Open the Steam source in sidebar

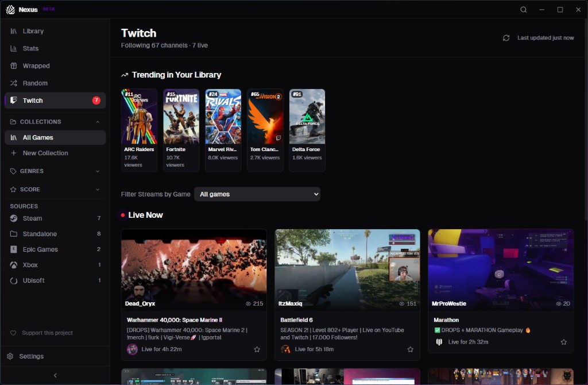pyautogui.click(x=33, y=218)
